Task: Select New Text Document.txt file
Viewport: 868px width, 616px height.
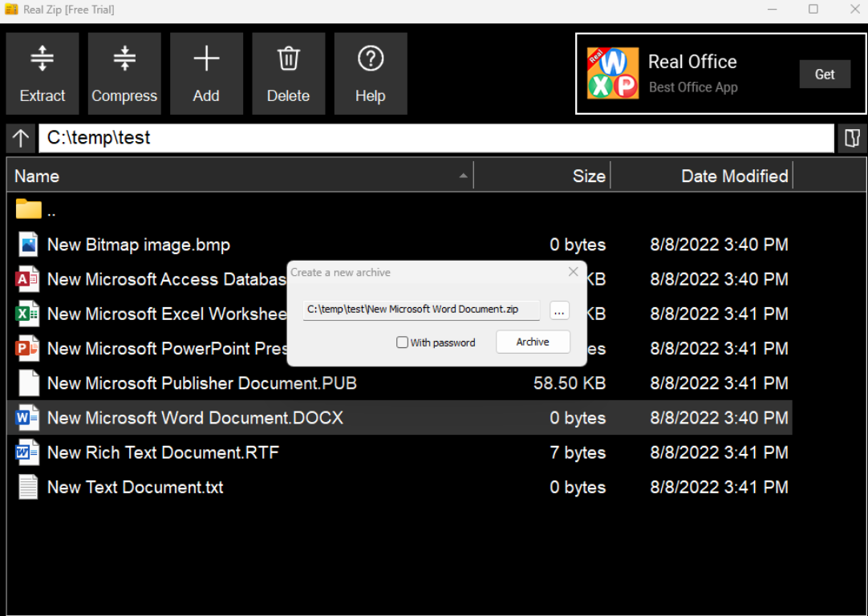Action: tap(135, 487)
